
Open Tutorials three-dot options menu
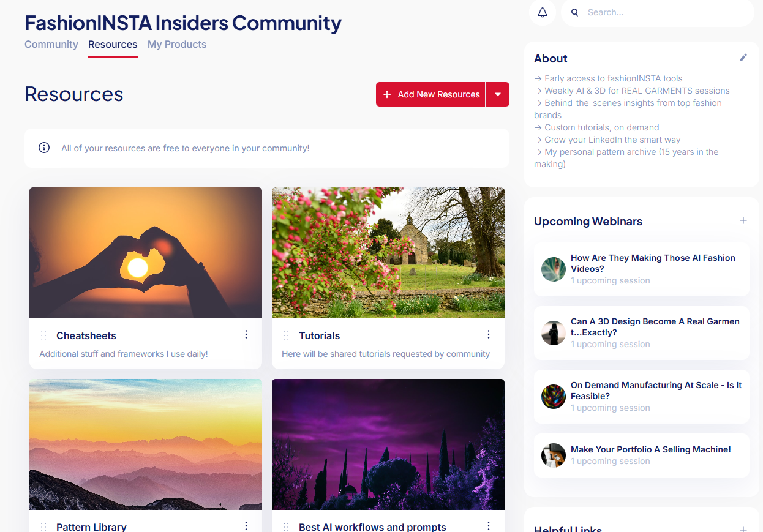click(x=489, y=334)
